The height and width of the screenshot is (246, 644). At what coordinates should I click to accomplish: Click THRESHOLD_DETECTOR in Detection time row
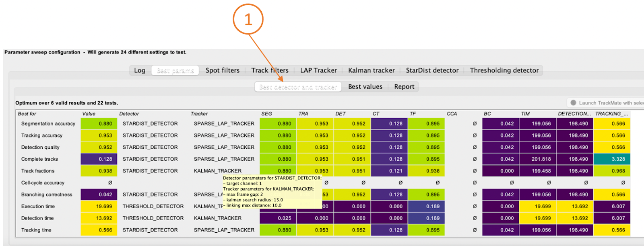click(153, 218)
